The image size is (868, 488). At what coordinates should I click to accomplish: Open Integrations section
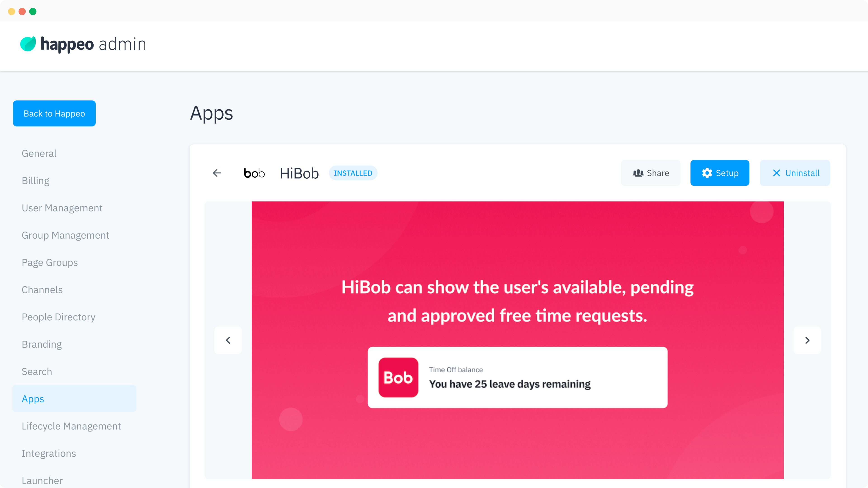[x=49, y=454]
